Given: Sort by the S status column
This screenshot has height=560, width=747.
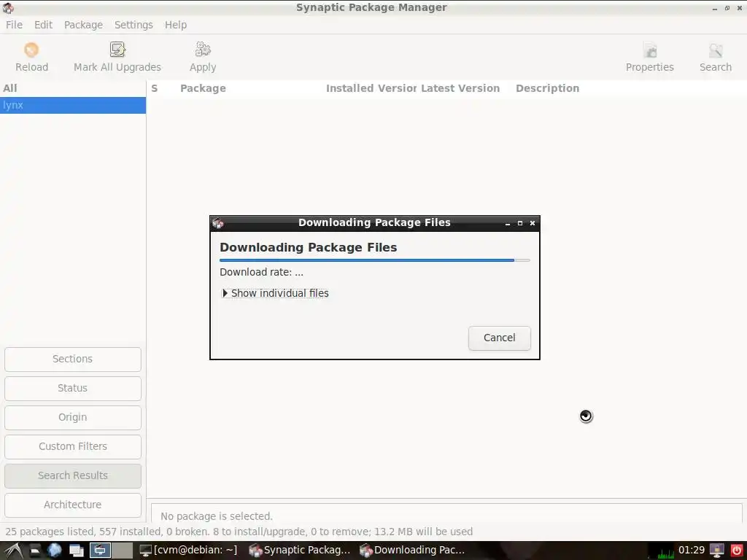Looking at the screenshot, I should [x=155, y=88].
